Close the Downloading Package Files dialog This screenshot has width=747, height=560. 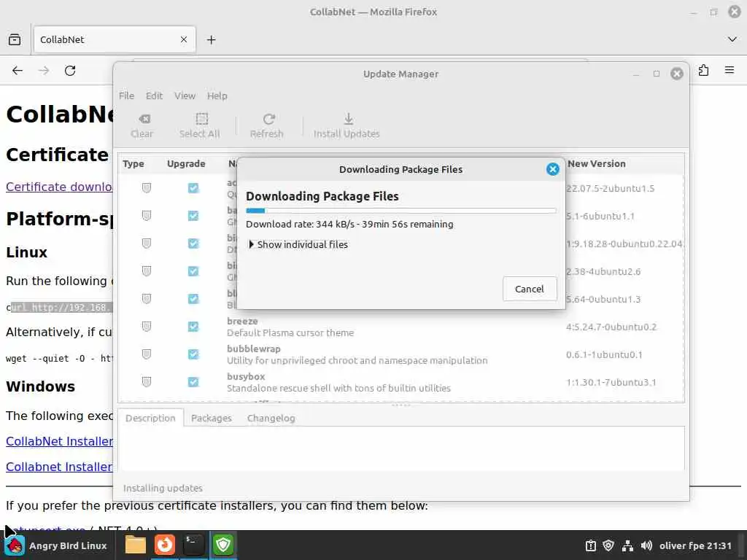pyautogui.click(x=553, y=169)
